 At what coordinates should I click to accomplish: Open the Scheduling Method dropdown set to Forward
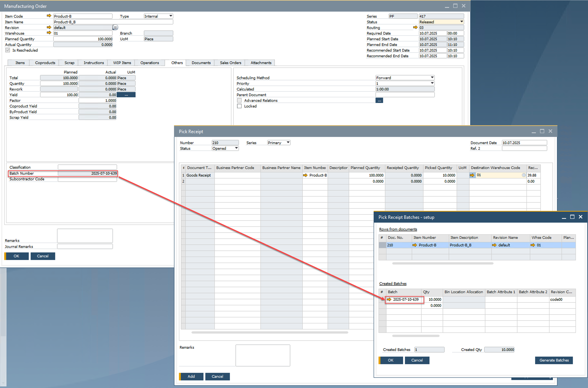tap(432, 77)
